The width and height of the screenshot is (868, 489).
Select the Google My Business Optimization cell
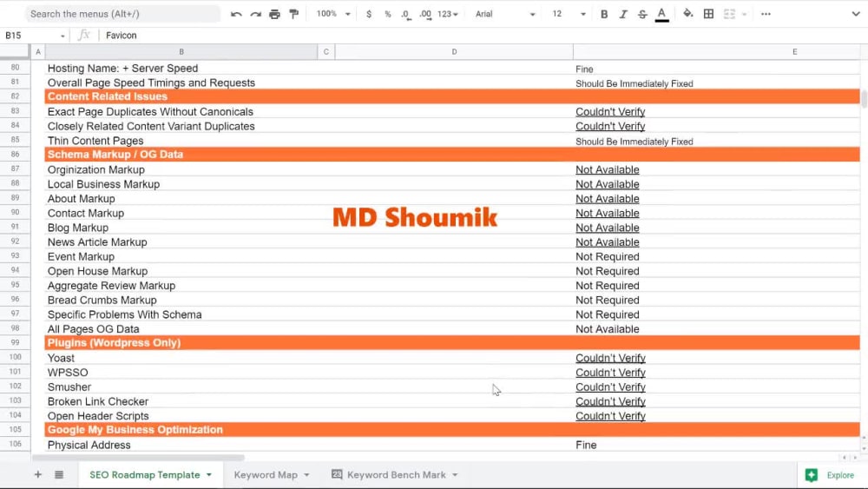click(181, 430)
